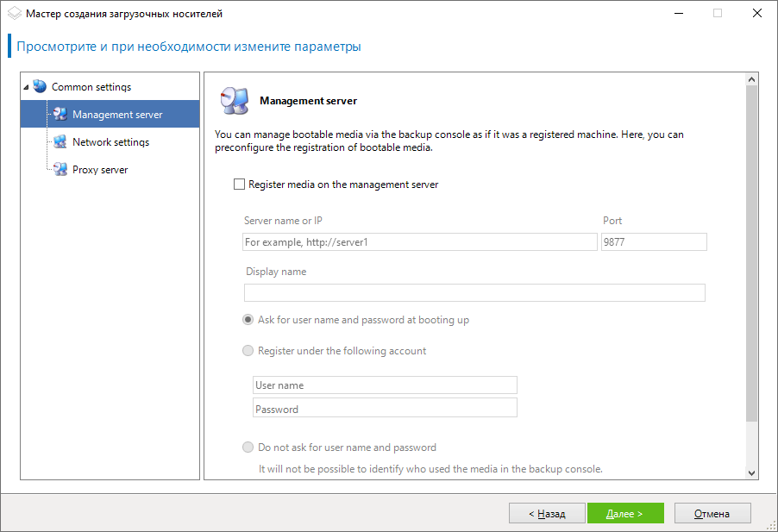778x532 pixels.
Task: Open Network settings in the tree
Action: click(110, 142)
